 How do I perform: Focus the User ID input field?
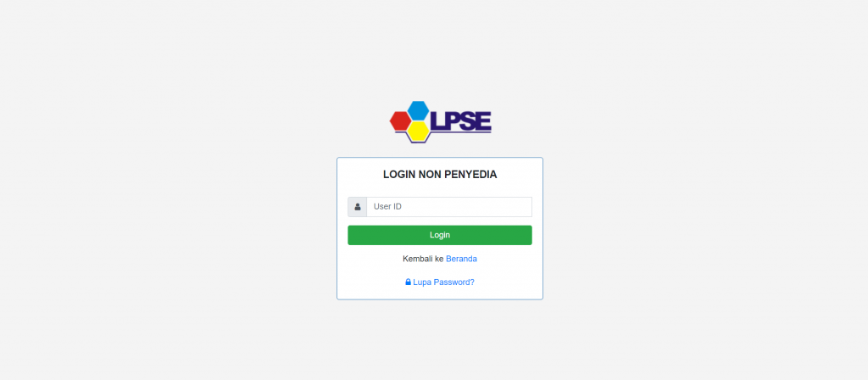coord(449,207)
